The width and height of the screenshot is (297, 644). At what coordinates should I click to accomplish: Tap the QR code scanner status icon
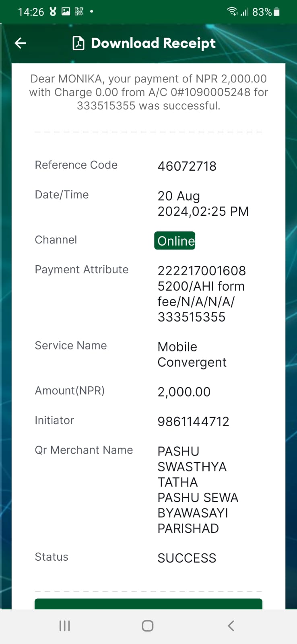point(79,12)
